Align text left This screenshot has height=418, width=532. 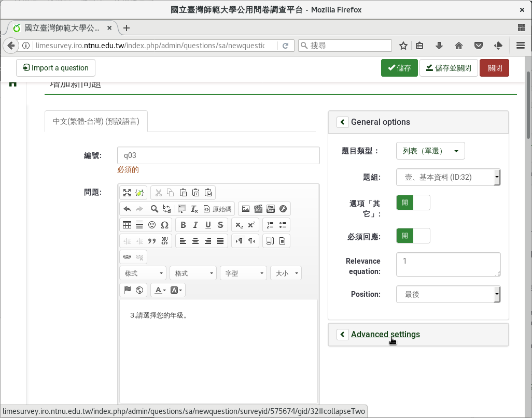(183, 241)
